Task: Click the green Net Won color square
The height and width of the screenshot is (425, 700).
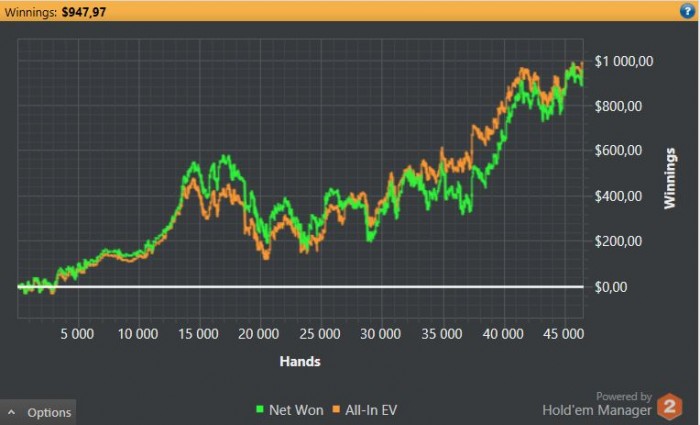Action: (x=260, y=409)
